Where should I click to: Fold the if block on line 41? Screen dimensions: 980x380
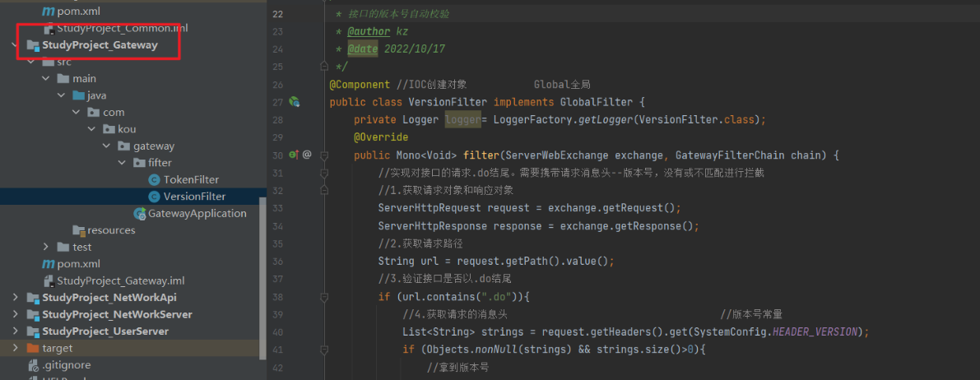pos(323,349)
